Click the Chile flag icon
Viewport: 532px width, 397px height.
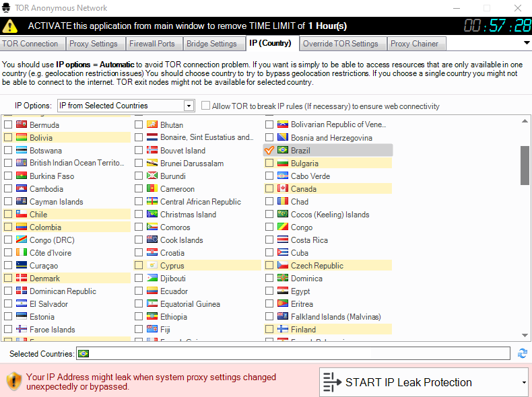(22, 214)
